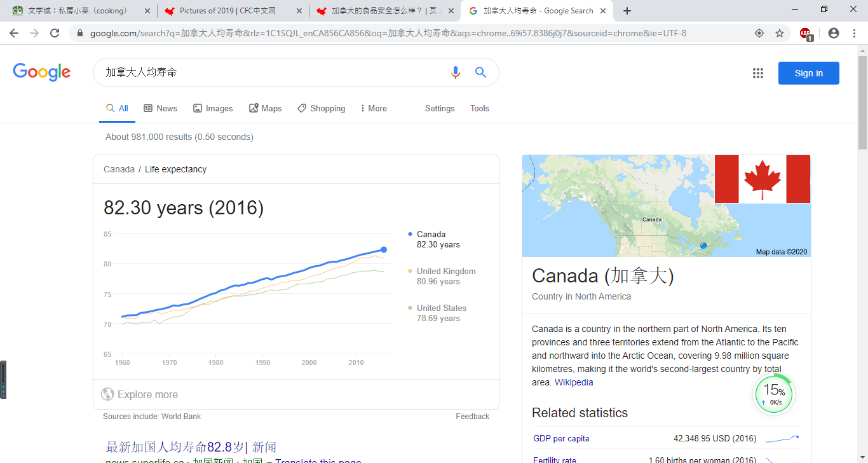Expand the More search options menu
868x463 pixels.
click(373, 108)
